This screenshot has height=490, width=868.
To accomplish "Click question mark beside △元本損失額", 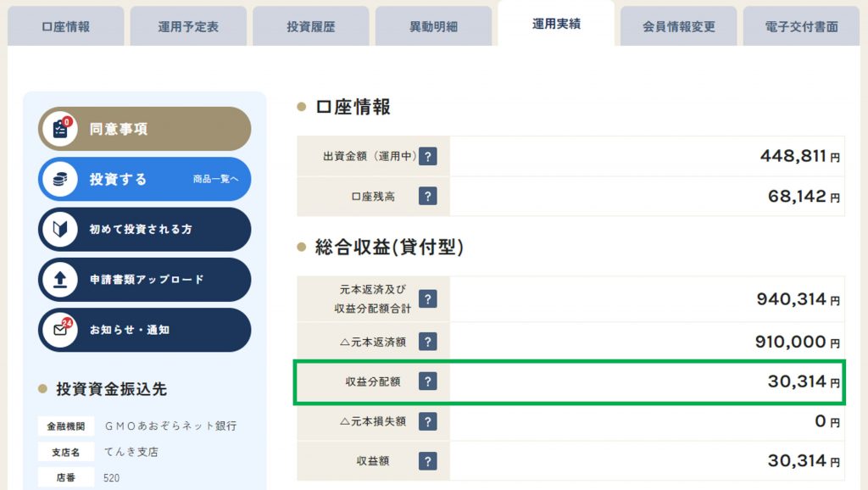I will point(427,421).
